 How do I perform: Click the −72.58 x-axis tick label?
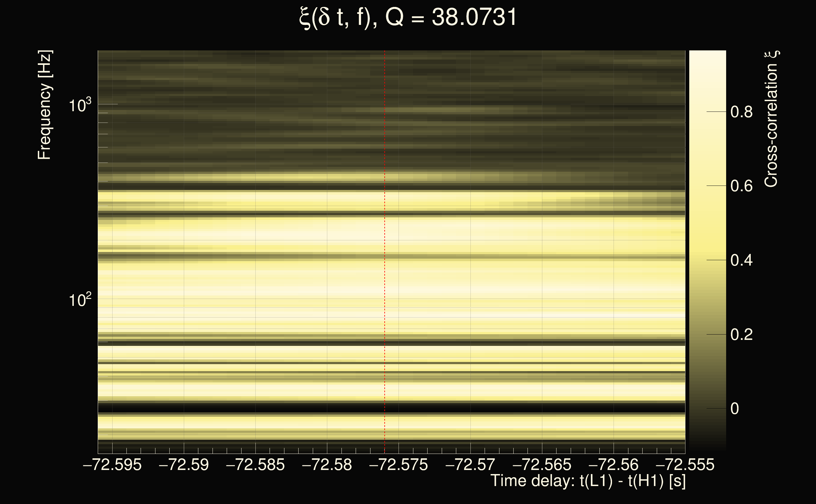(327, 465)
